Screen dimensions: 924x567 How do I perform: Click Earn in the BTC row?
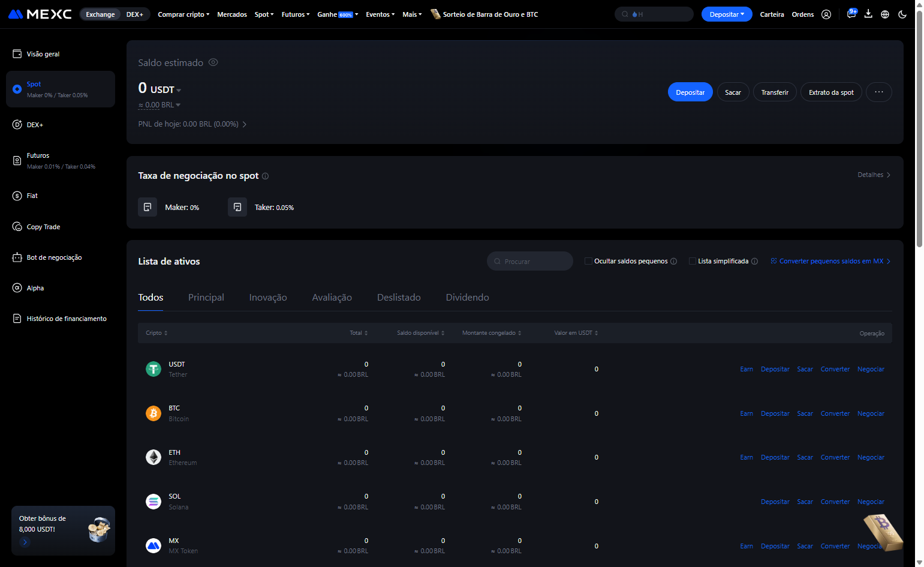coord(747,413)
